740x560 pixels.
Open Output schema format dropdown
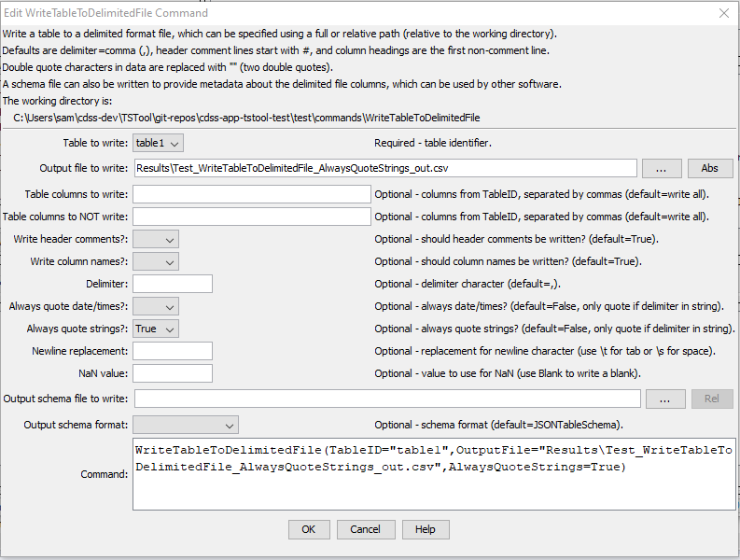click(186, 425)
